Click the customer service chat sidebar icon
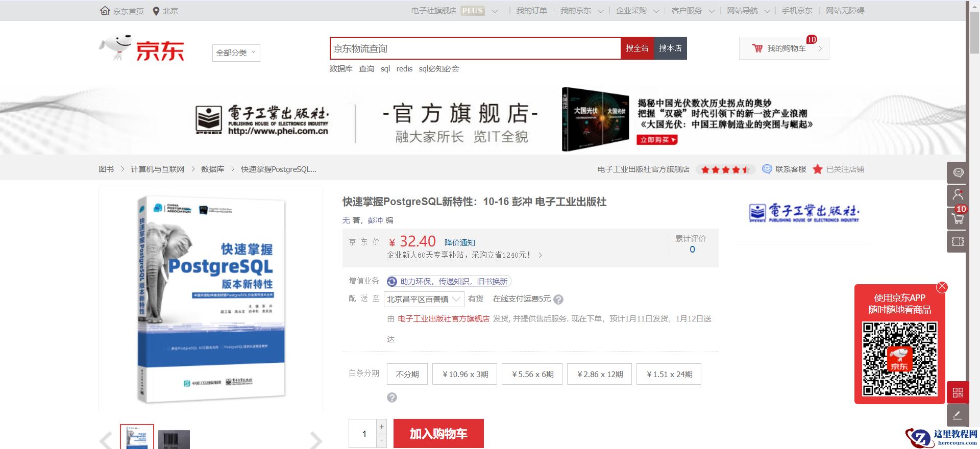 click(x=958, y=172)
